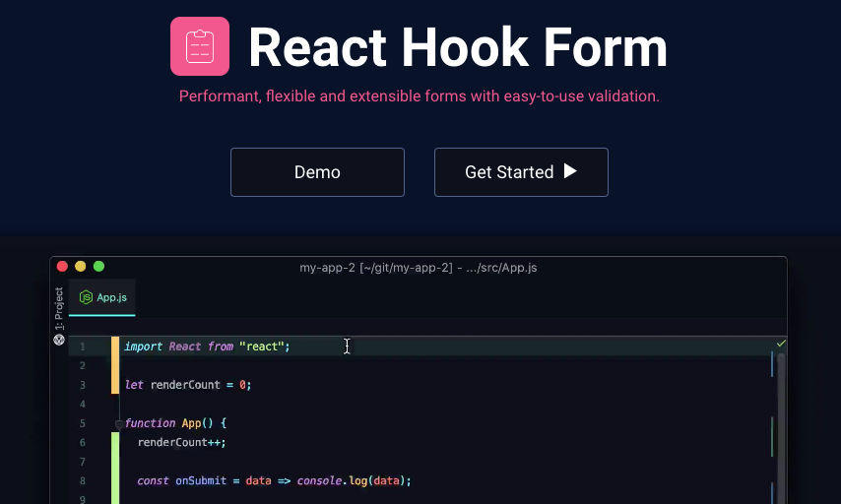Click the tagline "Performant, flexible and extensible forms"
This screenshot has width=841, height=504.
pos(419,95)
